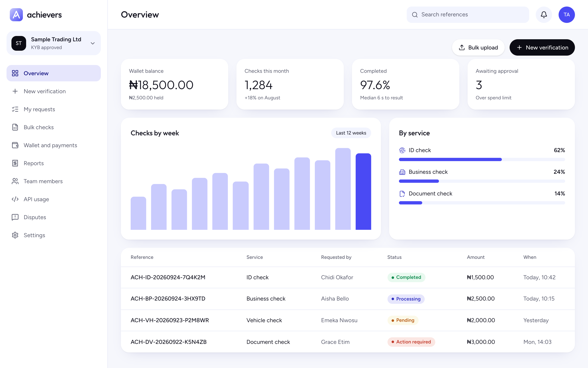The image size is (588, 368).
Task: Open Settings in the sidebar
Action: tap(54, 235)
